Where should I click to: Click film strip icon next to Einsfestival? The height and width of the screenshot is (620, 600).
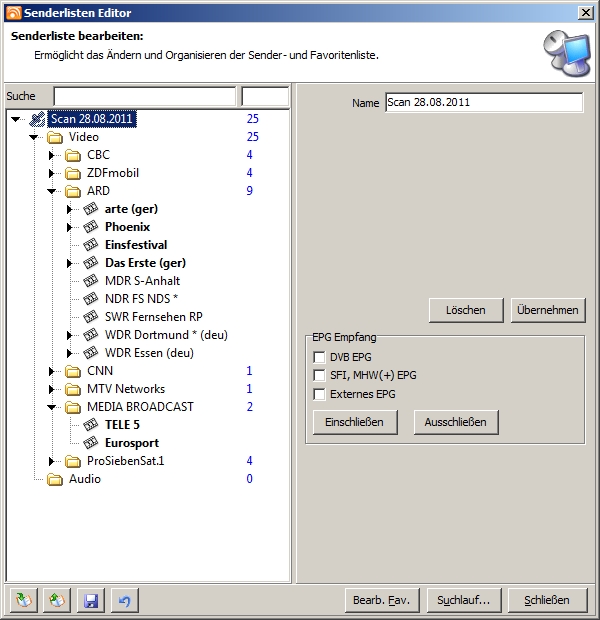(x=91, y=244)
